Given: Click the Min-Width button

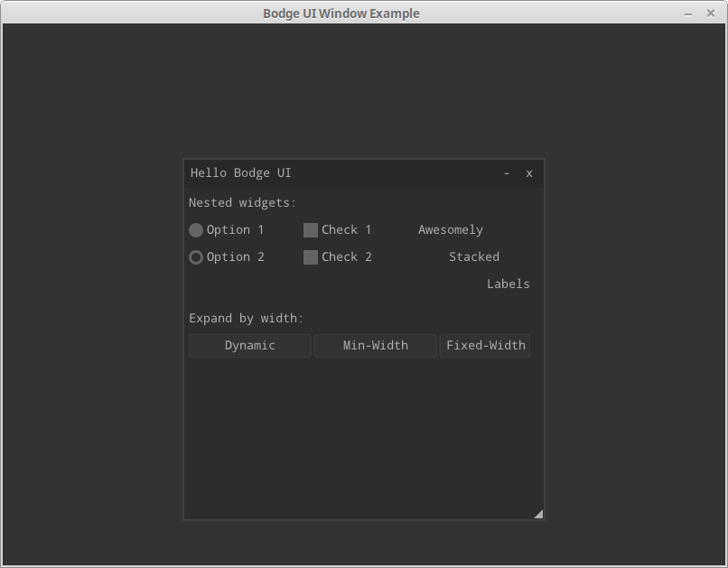Looking at the screenshot, I should pos(375,346).
